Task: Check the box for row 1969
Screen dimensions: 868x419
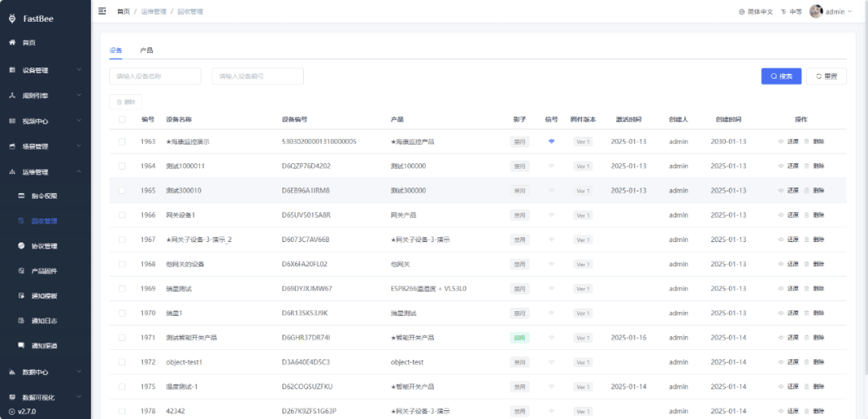Action: (122, 289)
